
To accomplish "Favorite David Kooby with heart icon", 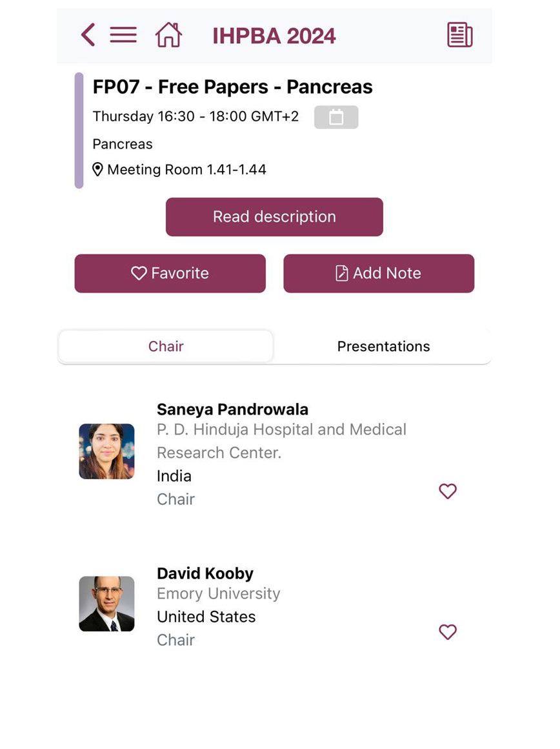I will pos(448,631).
